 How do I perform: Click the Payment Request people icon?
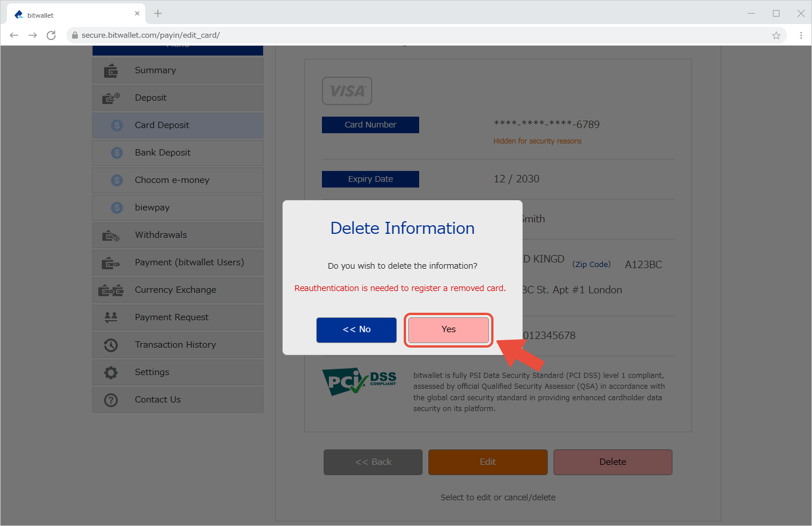[x=111, y=317]
